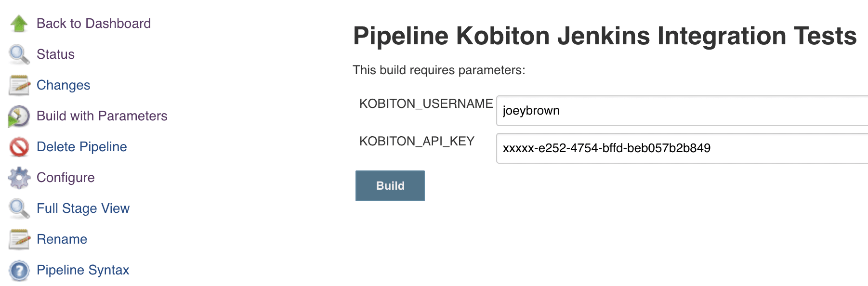The image size is (868, 286).
Task: Choose the Delete Pipeline link
Action: click(x=82, y=146)
